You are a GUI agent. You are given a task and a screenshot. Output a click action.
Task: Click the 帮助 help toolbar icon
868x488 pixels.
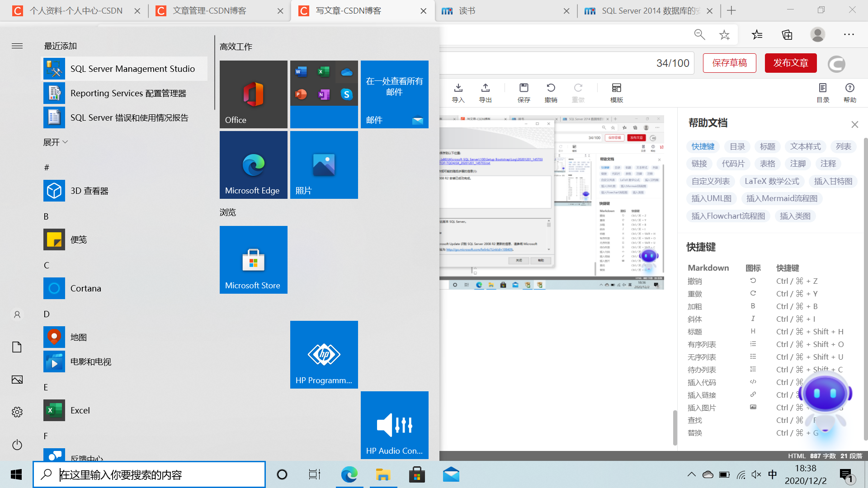pos(850,93)
